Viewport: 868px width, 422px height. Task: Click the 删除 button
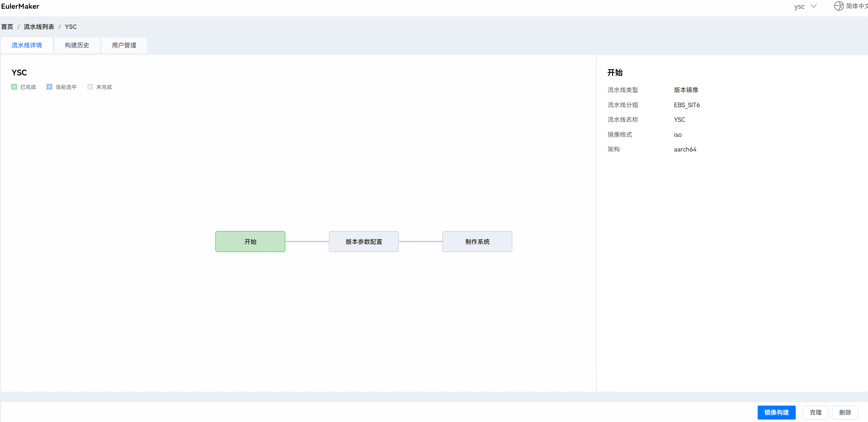pos(845,412)
